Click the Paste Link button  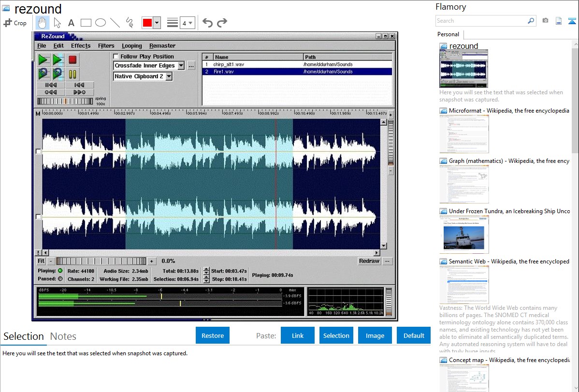click(x=298, y=335)
